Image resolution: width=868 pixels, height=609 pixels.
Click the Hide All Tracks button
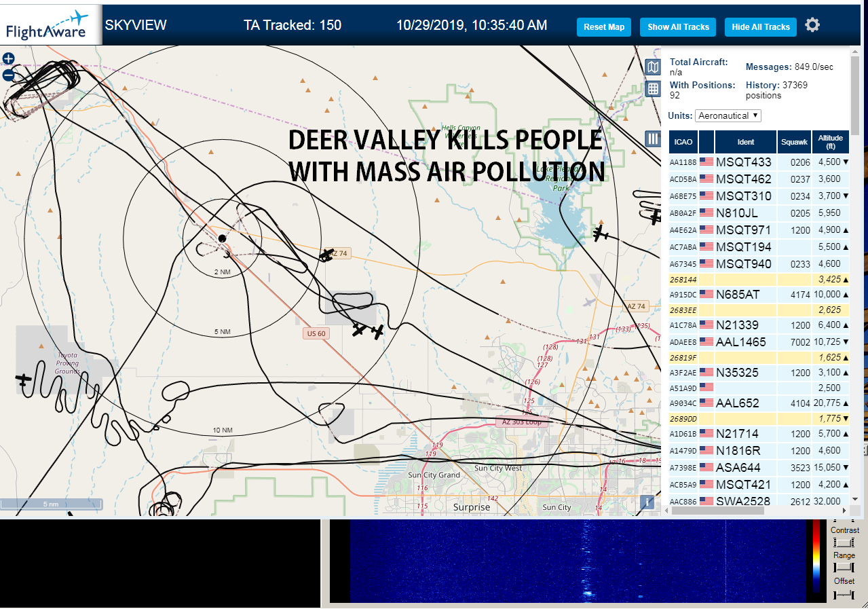(x=761, y=27)
